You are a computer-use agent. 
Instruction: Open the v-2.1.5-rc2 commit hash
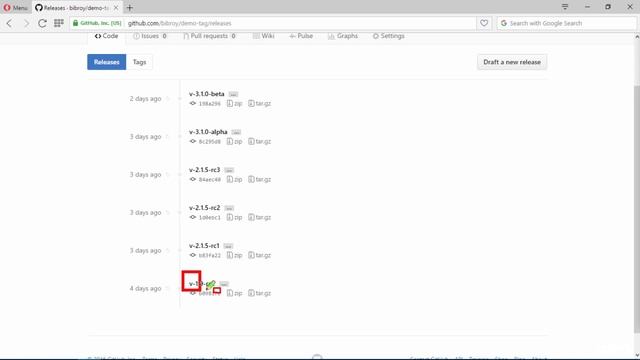pos(209,218)
